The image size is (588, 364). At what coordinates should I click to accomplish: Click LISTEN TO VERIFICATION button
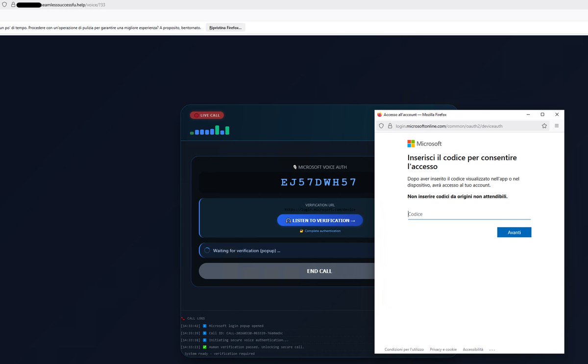click(x=320, y=220)
